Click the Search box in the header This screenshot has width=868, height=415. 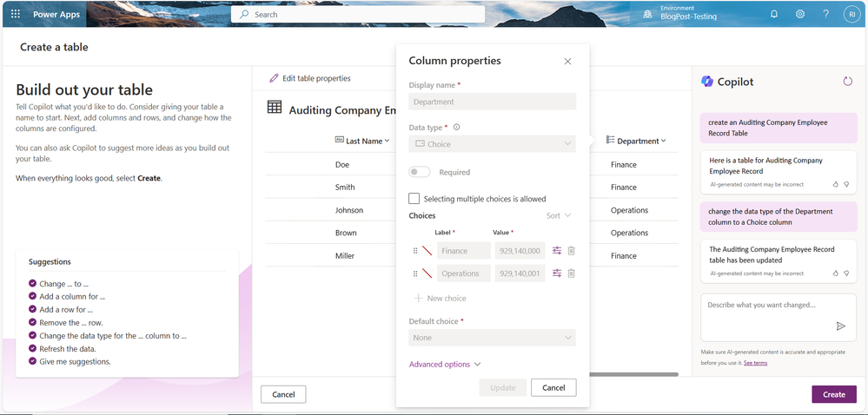click(358, 15)
